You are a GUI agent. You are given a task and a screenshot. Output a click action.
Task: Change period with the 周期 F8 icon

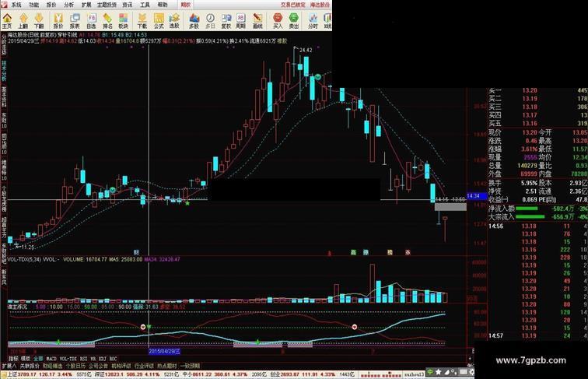click(241, 21)
